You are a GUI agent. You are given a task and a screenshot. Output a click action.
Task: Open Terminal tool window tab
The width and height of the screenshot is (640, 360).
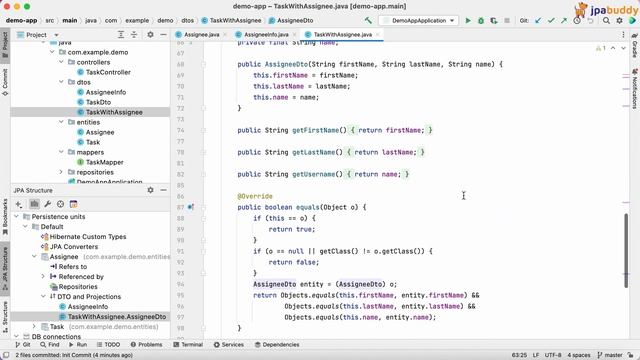pyautogui.click(x=188, y=344)
